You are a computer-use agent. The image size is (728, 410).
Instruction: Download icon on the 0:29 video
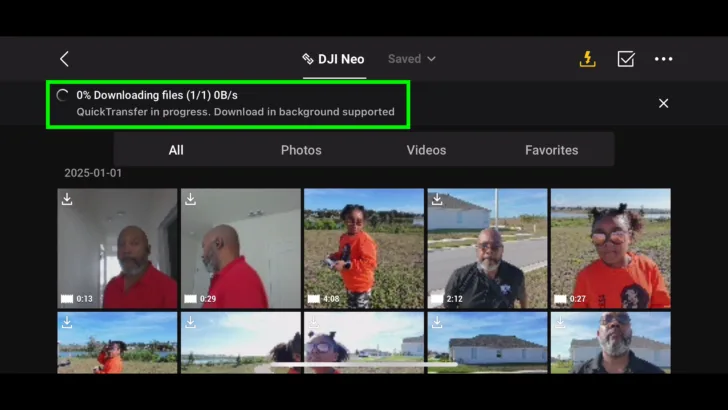pos(190,199)
